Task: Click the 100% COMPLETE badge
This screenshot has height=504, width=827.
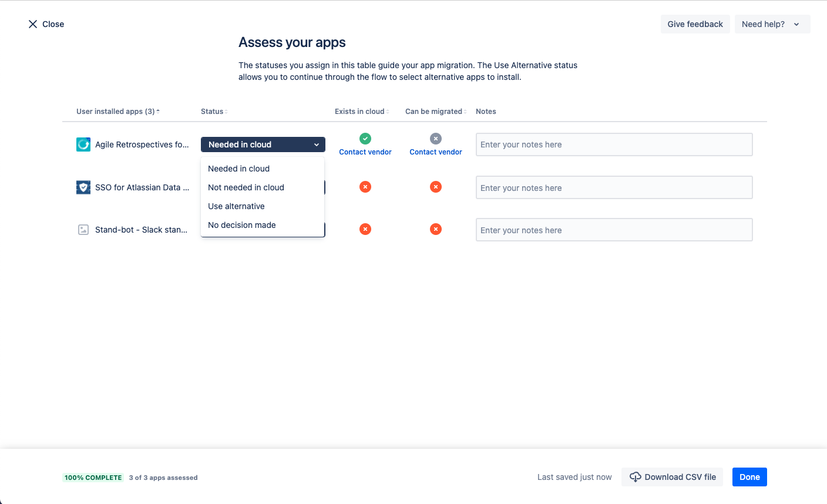Action: (x=93, y=478)
